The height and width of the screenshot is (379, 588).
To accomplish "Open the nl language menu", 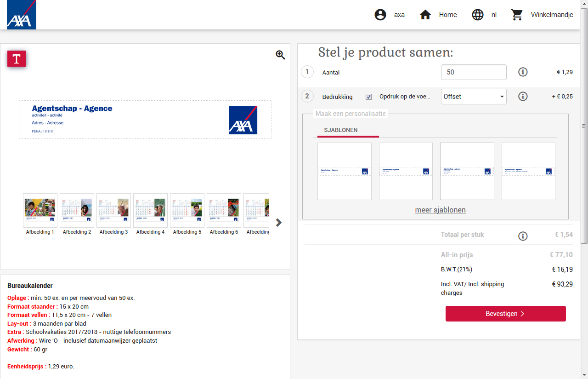I will tap(494, 15).
